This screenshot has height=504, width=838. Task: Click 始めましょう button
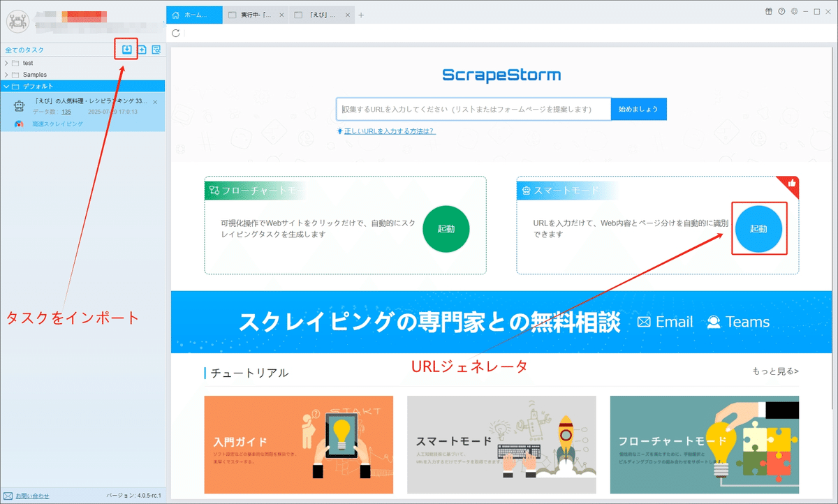pos(639,109)
